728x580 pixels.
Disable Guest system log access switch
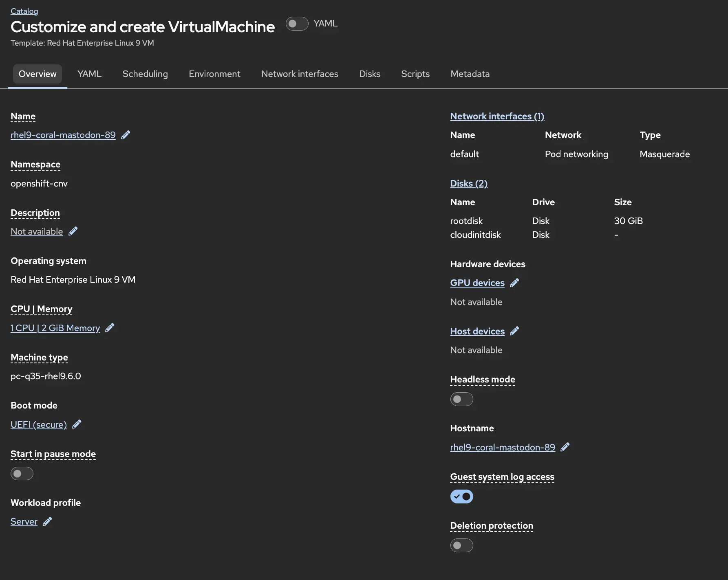coord(461,497)
